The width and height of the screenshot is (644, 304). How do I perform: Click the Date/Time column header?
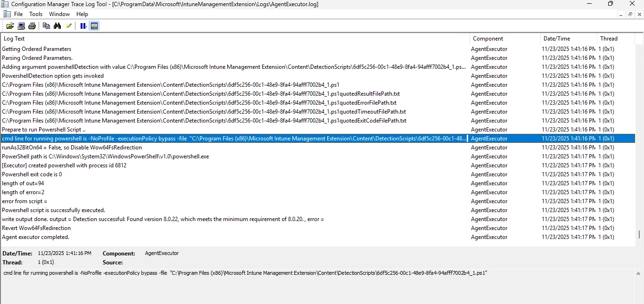(x=568, y=39)
